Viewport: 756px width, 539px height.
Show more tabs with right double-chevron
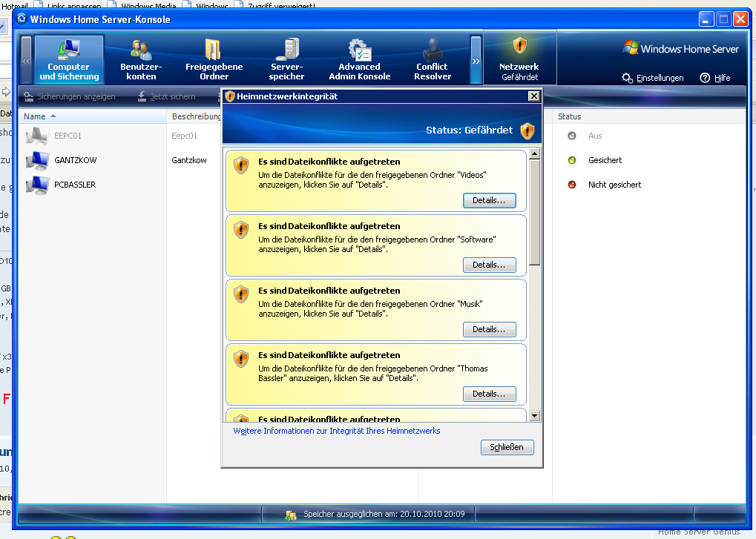point(476,60)
